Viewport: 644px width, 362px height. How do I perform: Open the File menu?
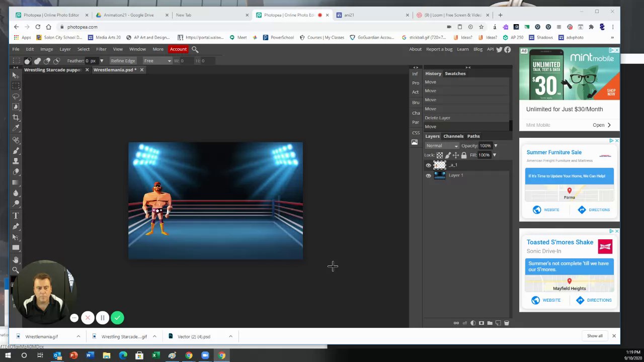pos(16,49)
